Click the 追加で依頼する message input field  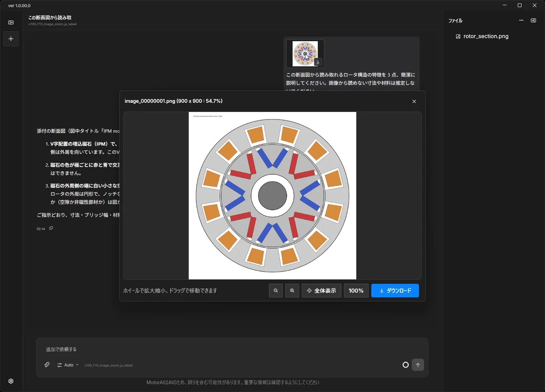pyautogui.click(x=232, y=349)
